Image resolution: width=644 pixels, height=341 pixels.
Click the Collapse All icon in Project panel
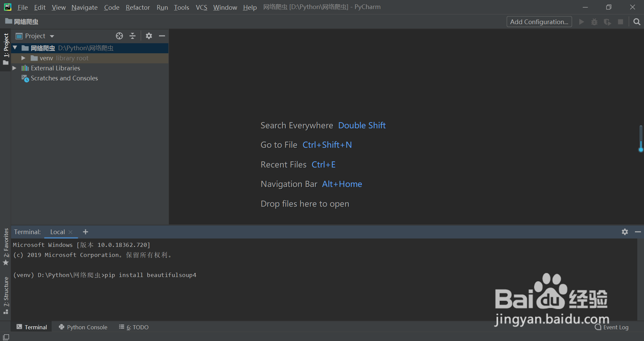pyautogui.click(x=132, y=36)
